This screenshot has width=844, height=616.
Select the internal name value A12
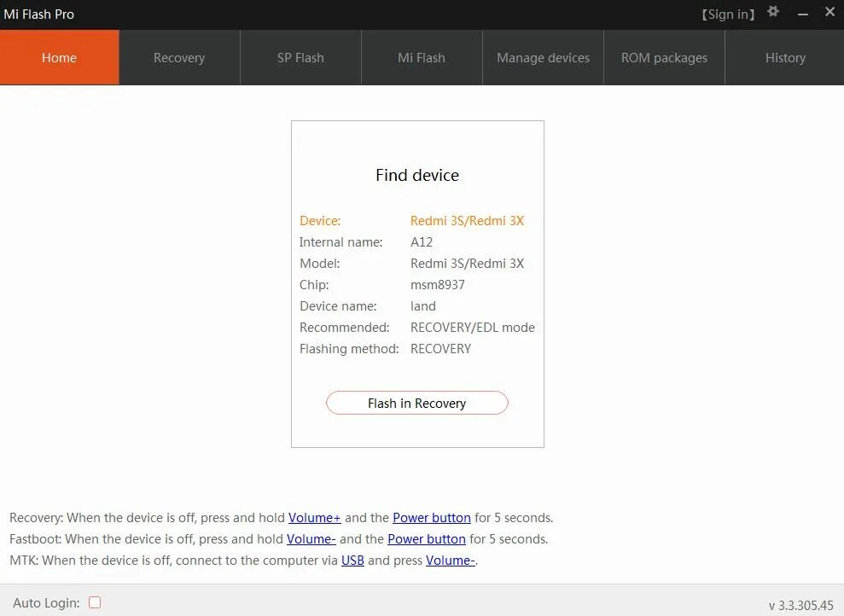pyautogui.click(x=422, y=242)
